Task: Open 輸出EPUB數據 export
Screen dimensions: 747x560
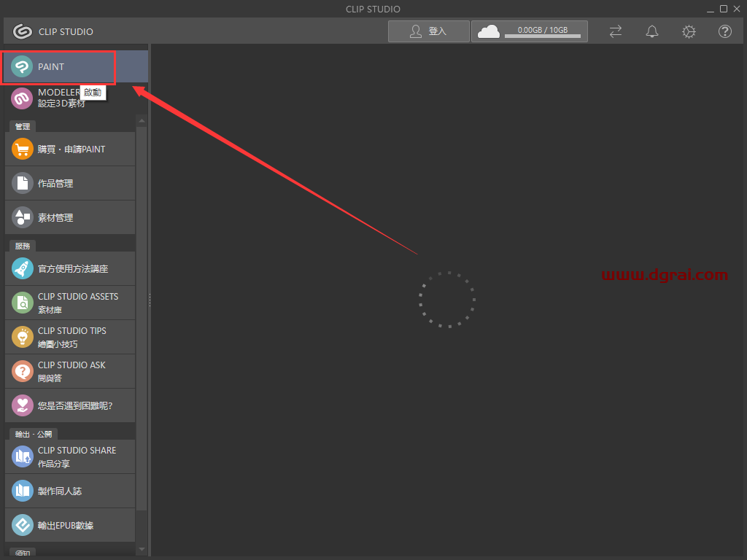Action: point(70,525)
